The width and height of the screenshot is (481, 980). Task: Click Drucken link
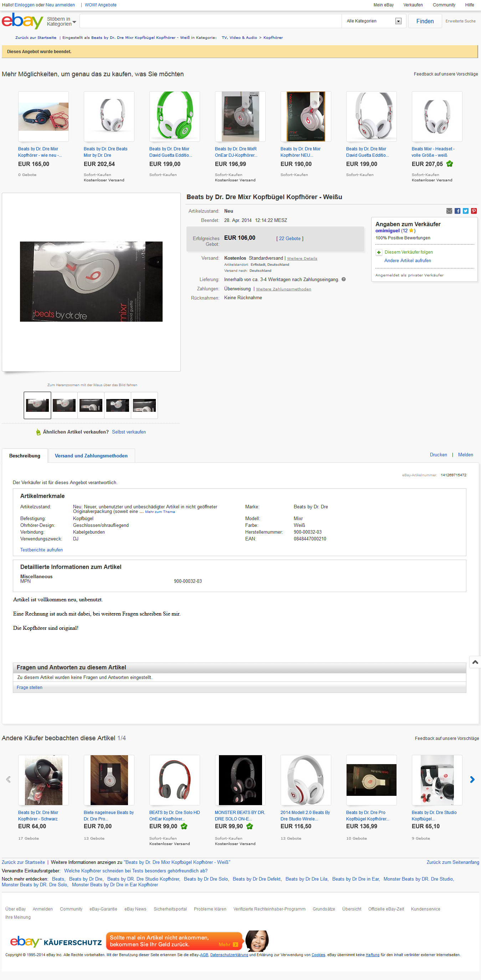438,455
